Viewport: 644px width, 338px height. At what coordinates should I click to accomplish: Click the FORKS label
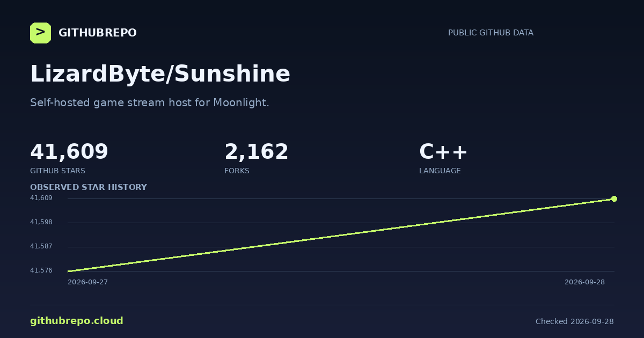[x=237, y=171]
